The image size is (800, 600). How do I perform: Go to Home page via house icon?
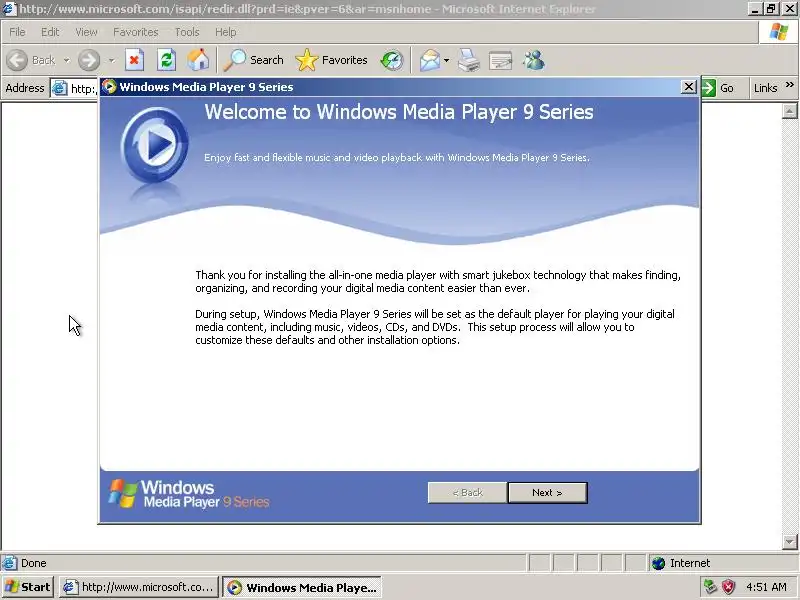pyautogui.click(x=198, y=60)
